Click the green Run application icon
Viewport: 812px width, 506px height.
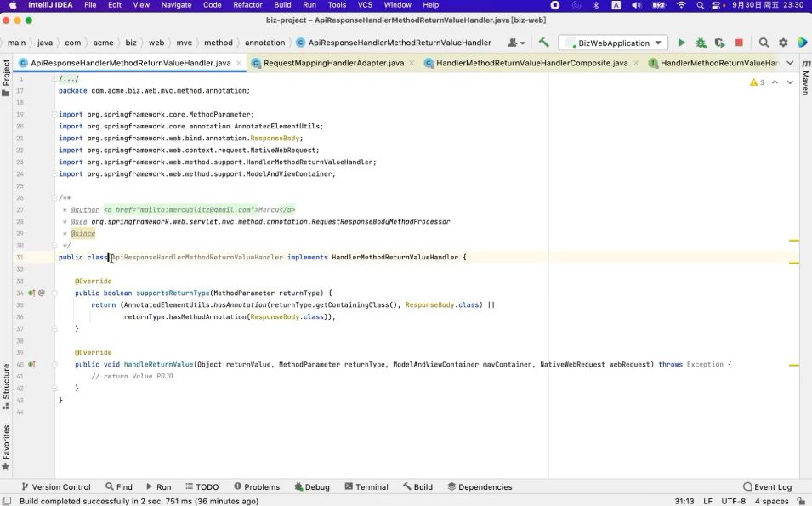(681, 43)
